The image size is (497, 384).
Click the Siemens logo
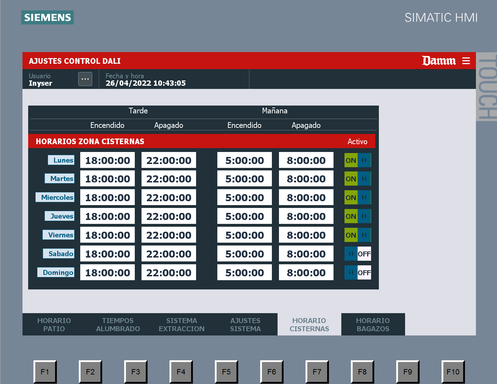[x=47, y=18]
